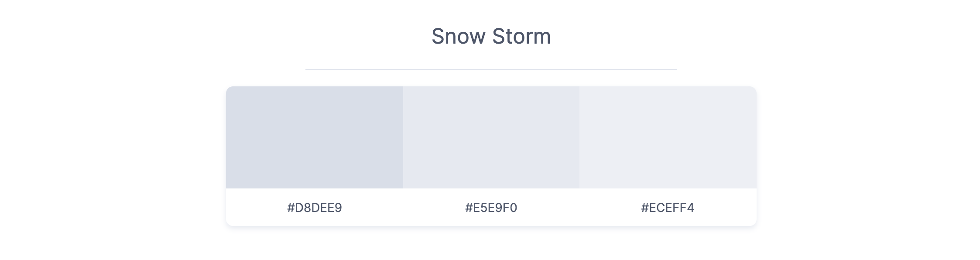980x260 pixels.
Task: Open the left color tile in the palette card
Action: point(314,137)
